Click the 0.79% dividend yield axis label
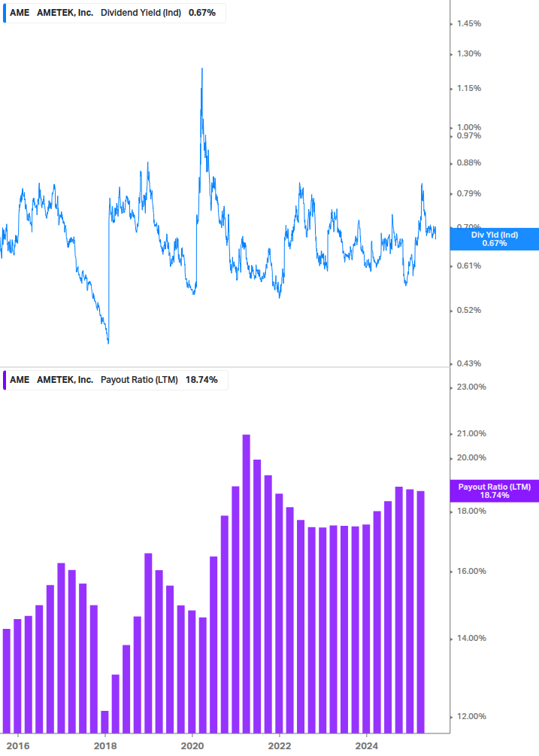Screen dimensions: 539x756 click(x=468, y=193)
